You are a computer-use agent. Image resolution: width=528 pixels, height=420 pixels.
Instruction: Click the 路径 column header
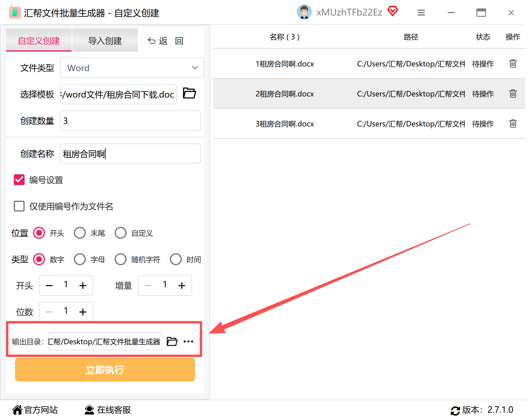(411, 37)
